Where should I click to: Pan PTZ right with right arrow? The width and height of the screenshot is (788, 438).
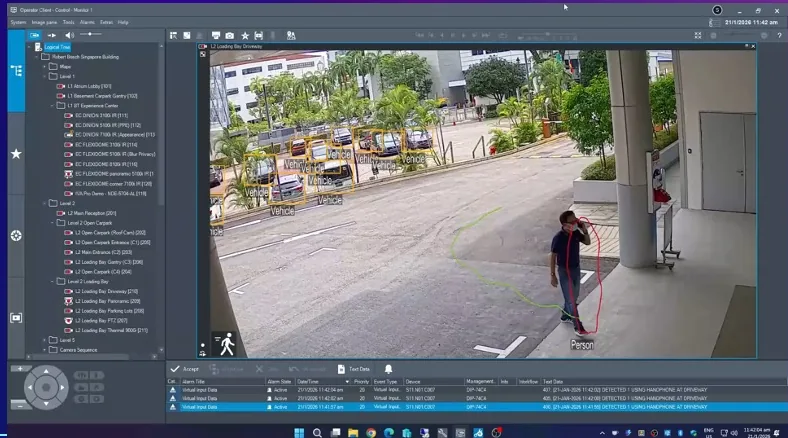point(62,387)
